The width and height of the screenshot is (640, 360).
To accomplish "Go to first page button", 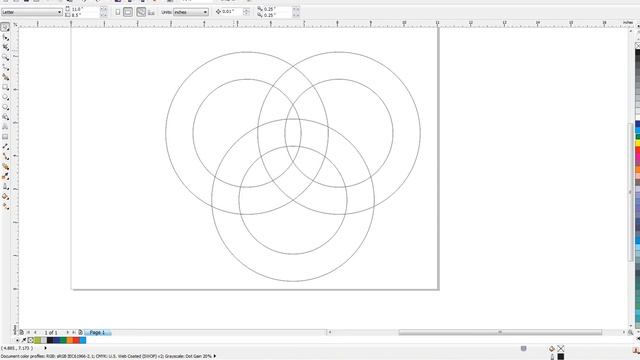I will coord(29,332).
